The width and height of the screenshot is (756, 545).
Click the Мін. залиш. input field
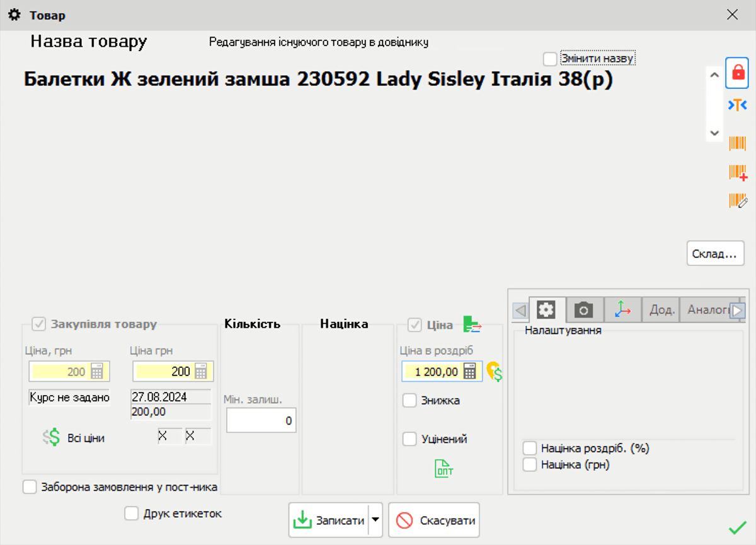(261, 421)
